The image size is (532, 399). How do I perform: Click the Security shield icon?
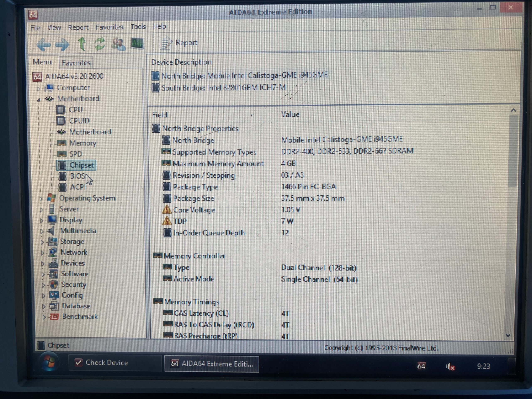pyautogui.click(x=54, y=284)
